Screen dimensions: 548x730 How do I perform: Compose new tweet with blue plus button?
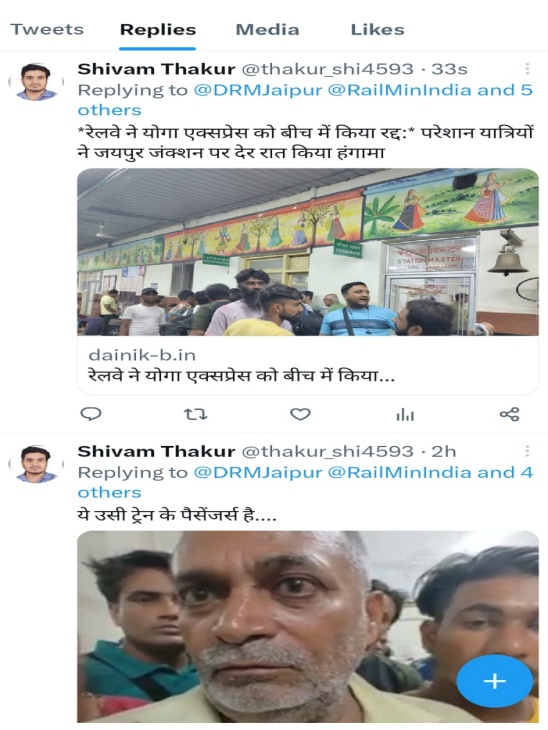pos(494,681)
